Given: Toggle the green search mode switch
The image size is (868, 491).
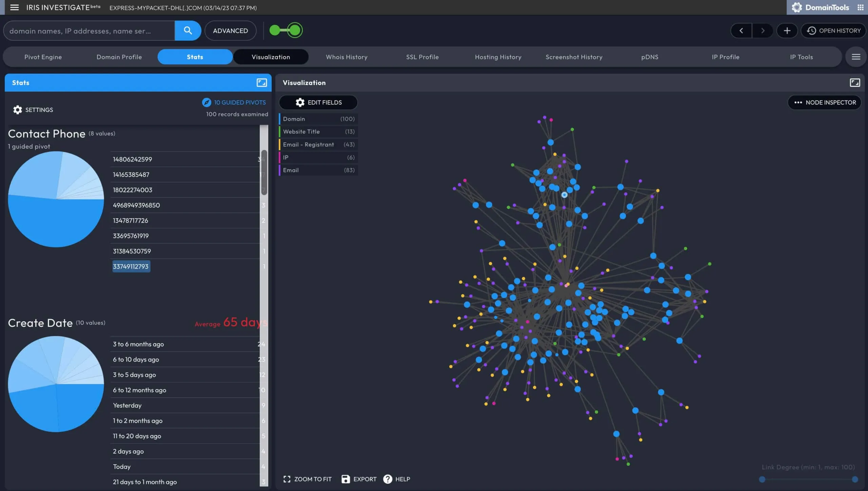Looking at the screenshot, I should (286, 30).
